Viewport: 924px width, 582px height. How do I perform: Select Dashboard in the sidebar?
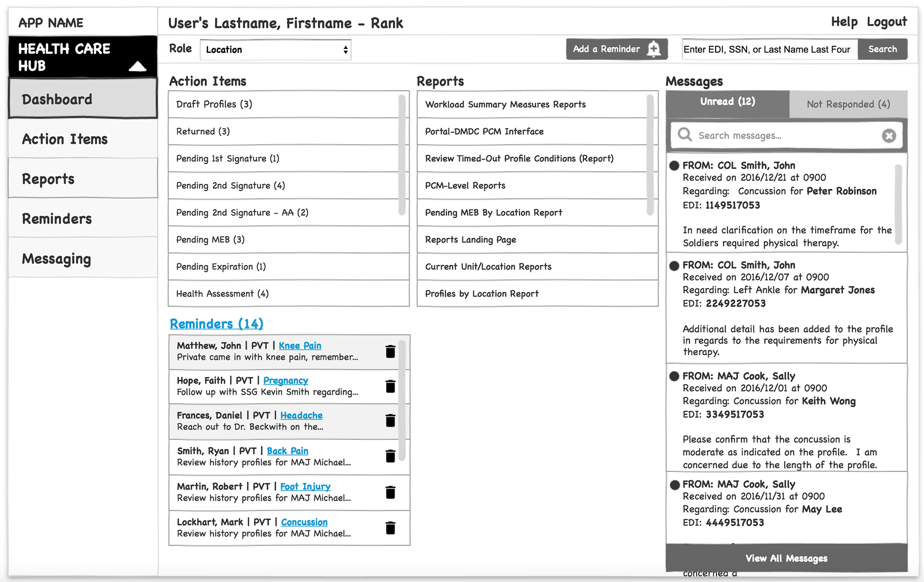pos(83,99)
